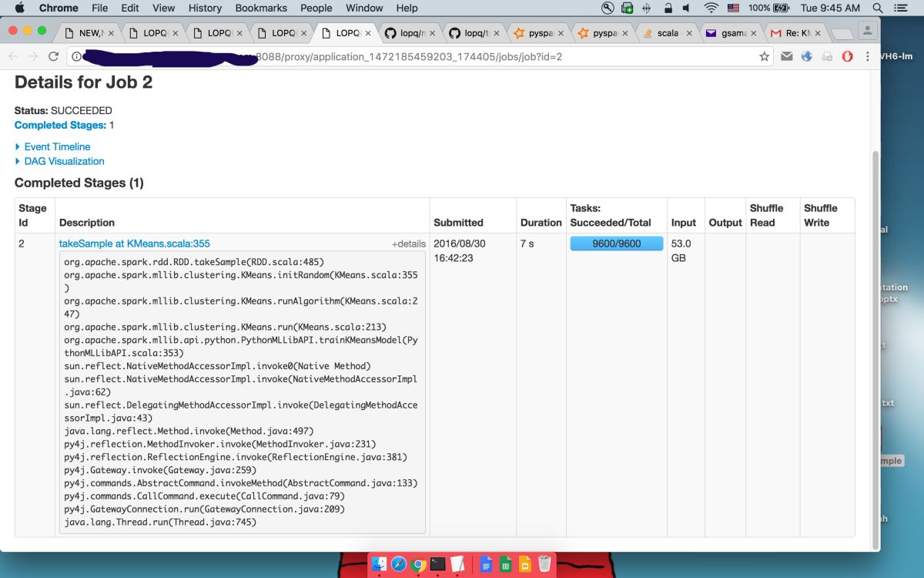The height and width of the screenshot is (578, 924).
Task: Go back using the browser back arrow
Action: pyautogui.click(x=14, y=56)
